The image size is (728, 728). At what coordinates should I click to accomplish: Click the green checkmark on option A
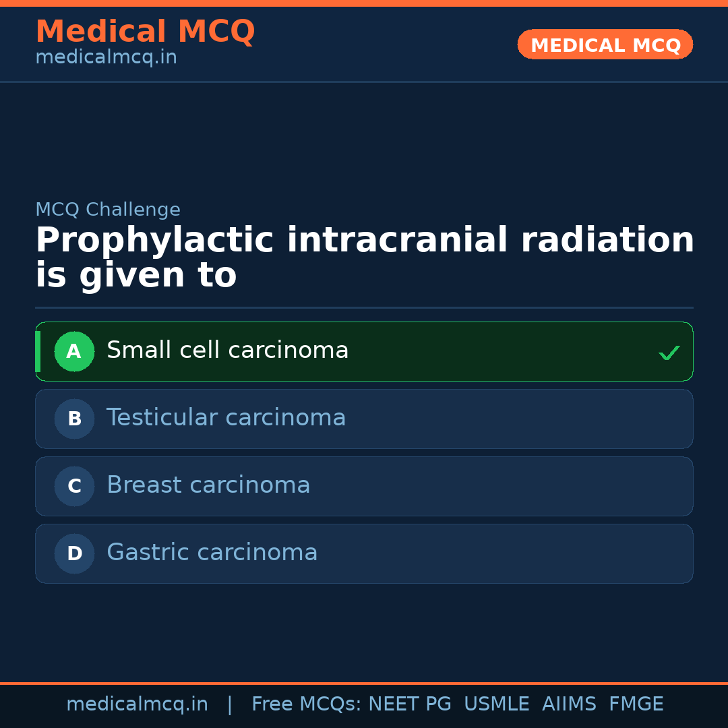pos(669,353)
